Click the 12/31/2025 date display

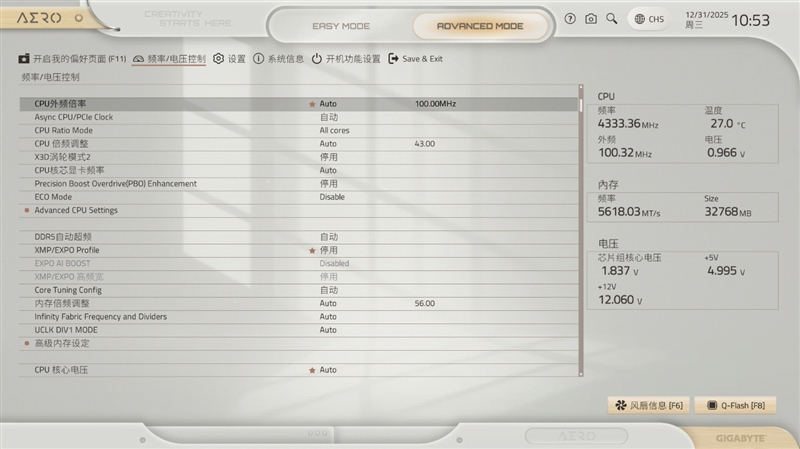(x=707, y=15)
